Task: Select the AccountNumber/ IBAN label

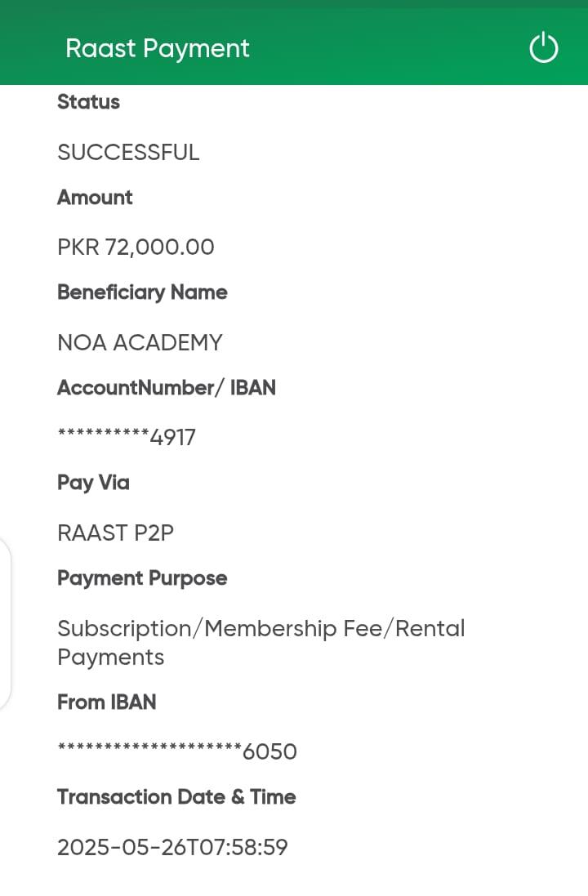Action: coord(167,388)
